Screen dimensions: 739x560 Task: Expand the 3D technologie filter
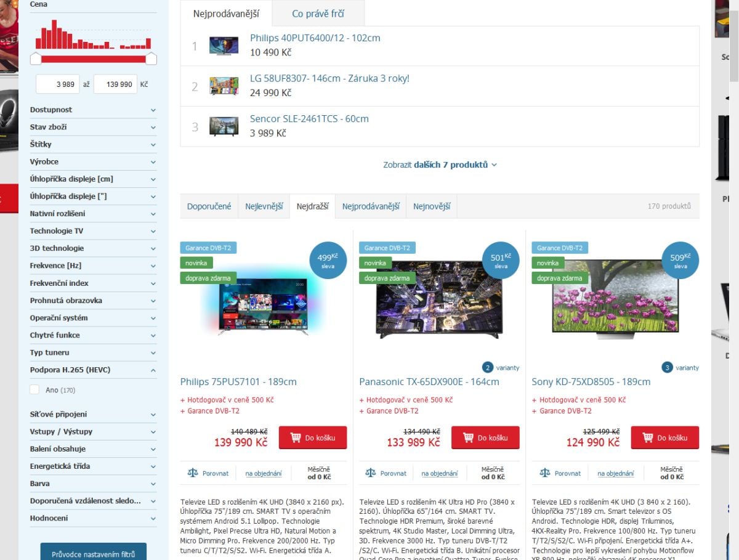[x=93, y=248]
